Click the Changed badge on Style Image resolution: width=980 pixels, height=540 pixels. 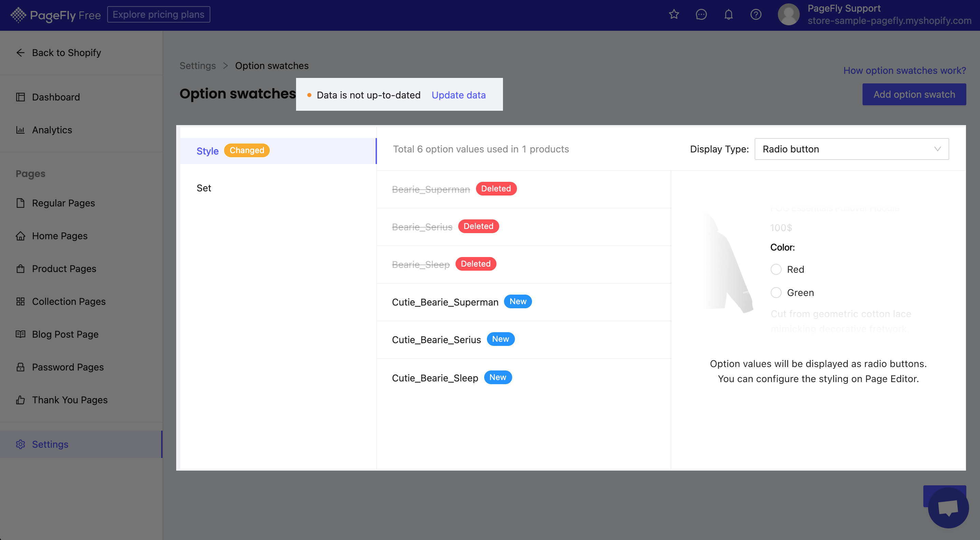(247, 150)
